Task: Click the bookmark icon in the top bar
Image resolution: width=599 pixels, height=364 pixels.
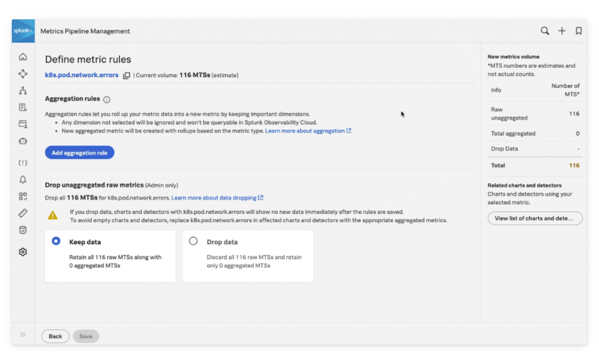Action: (579, 31)
